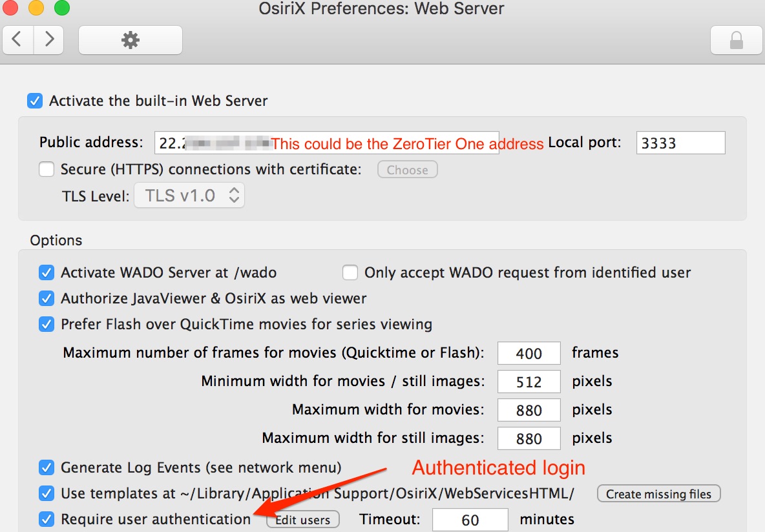
Task: Go back using the left arrow button
Action: coord(18,39)
